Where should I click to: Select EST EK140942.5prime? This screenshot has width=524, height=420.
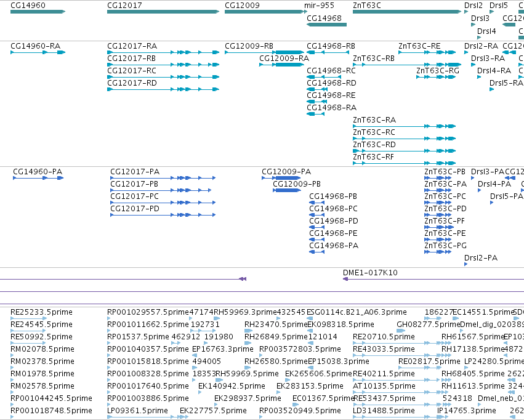pos(232,386)
